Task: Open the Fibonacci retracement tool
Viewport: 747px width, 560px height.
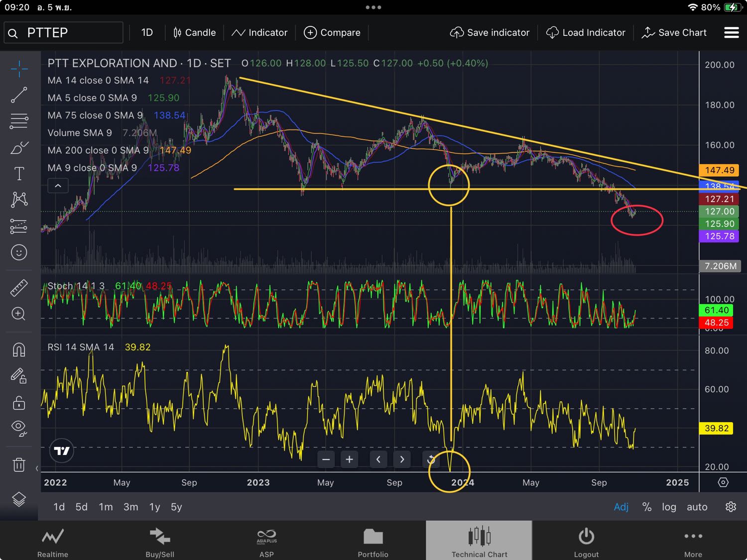Action: pos(19,121)
